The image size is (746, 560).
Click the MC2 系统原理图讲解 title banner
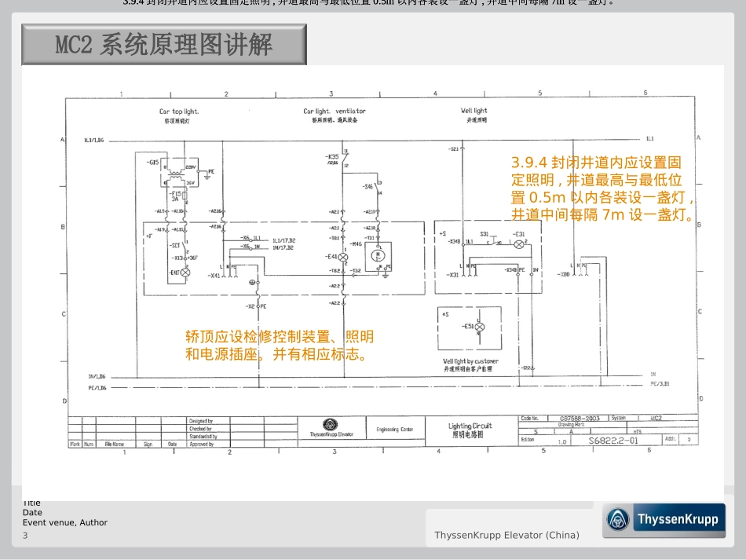tap(164, 45)
